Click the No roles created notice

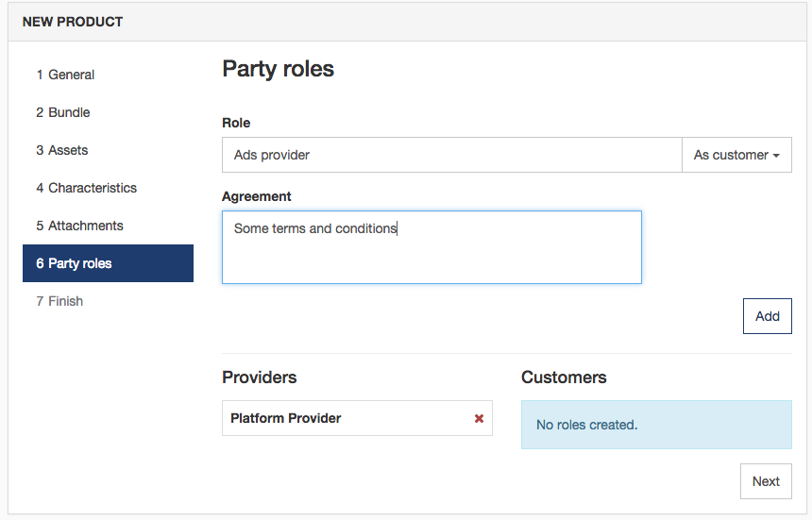click(x=656, y=425)
